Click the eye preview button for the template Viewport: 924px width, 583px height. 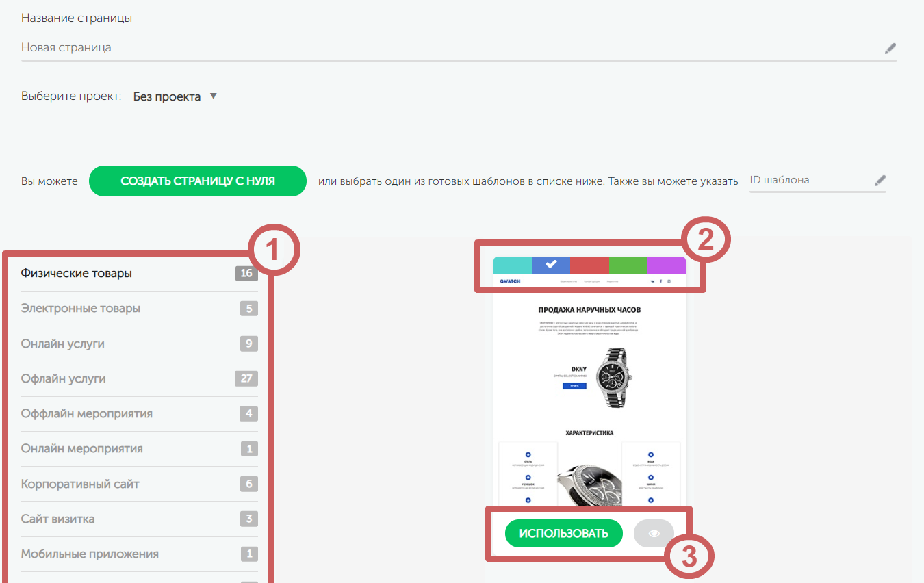coord(654,534)
